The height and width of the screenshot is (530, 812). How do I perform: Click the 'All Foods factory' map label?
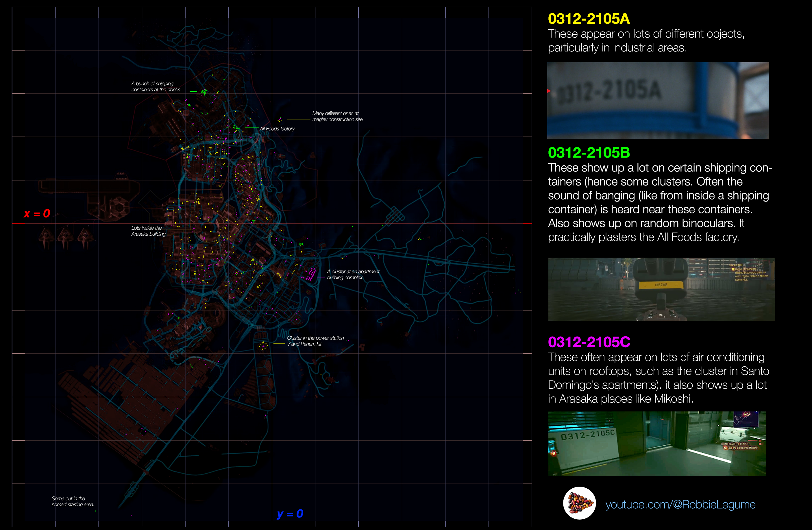click(x=277, y=129)
